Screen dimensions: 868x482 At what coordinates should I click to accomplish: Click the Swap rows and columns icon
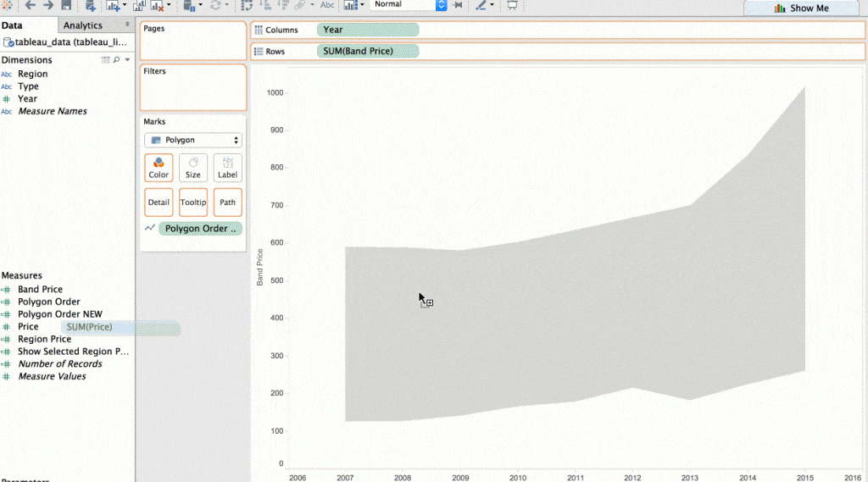tap(247, 6)
